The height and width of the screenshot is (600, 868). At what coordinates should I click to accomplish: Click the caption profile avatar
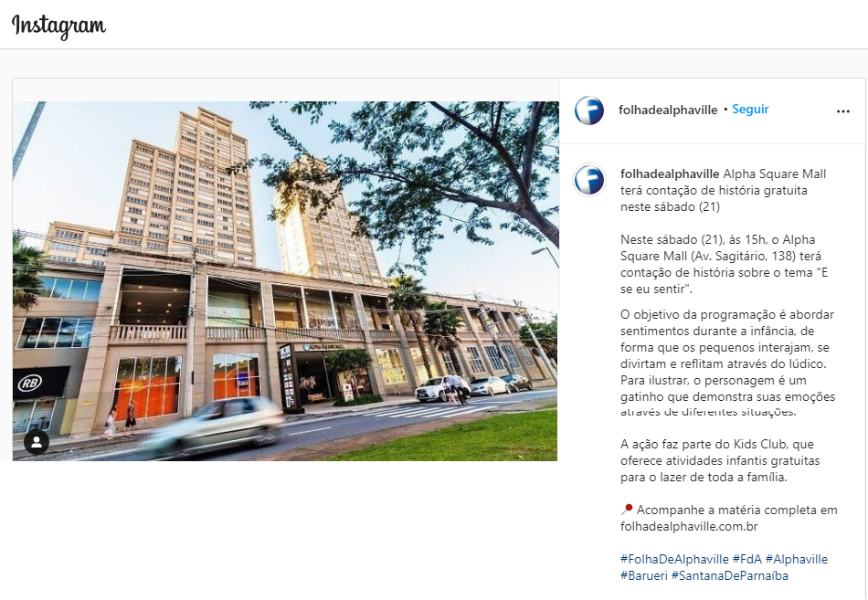tap(589, 180)
